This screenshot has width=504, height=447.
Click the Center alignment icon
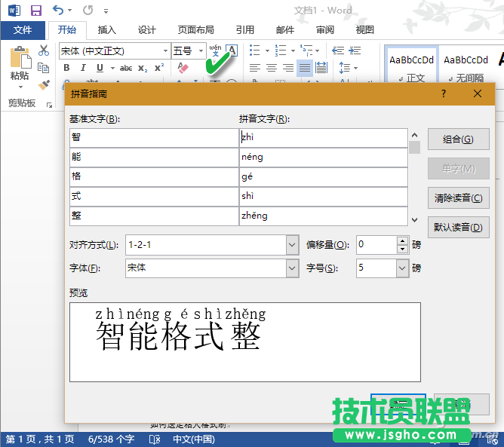(x=272, y=68)
